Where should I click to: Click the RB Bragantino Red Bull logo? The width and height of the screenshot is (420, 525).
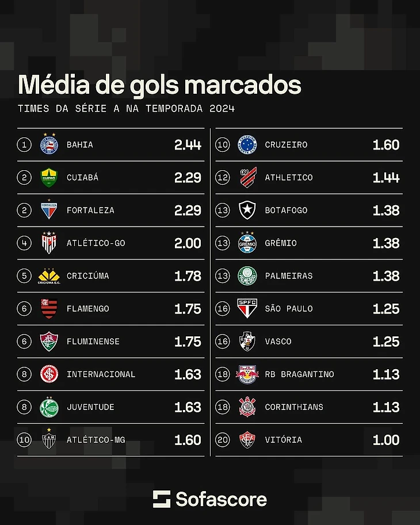click(x=247, y=374)
